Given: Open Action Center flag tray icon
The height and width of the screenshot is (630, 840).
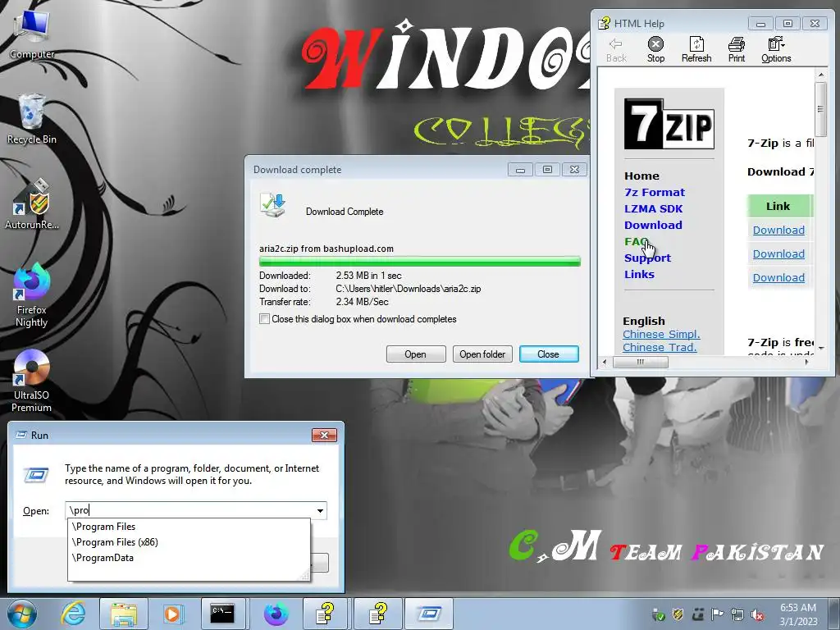Looking at the screenshot, I should (x=717, y=614).
